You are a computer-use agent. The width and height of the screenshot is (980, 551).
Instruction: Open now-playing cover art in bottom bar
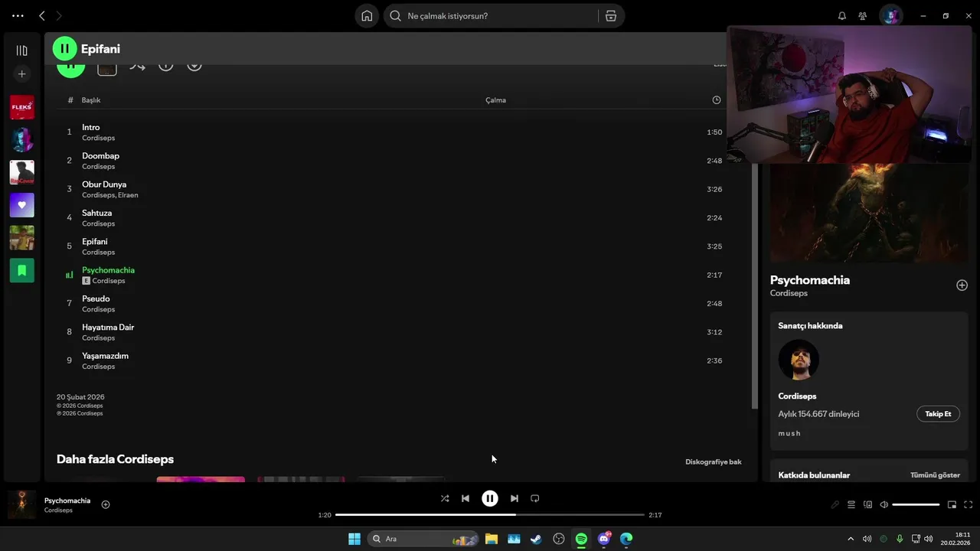21,504
